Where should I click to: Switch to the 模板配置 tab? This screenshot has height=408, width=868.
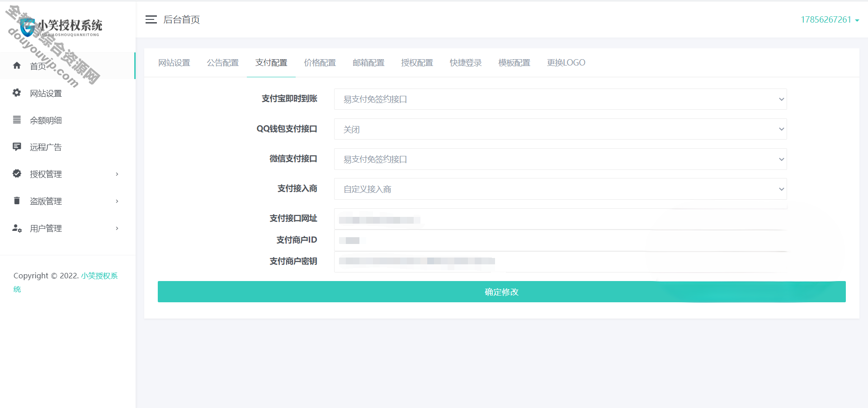click(514, 63)
